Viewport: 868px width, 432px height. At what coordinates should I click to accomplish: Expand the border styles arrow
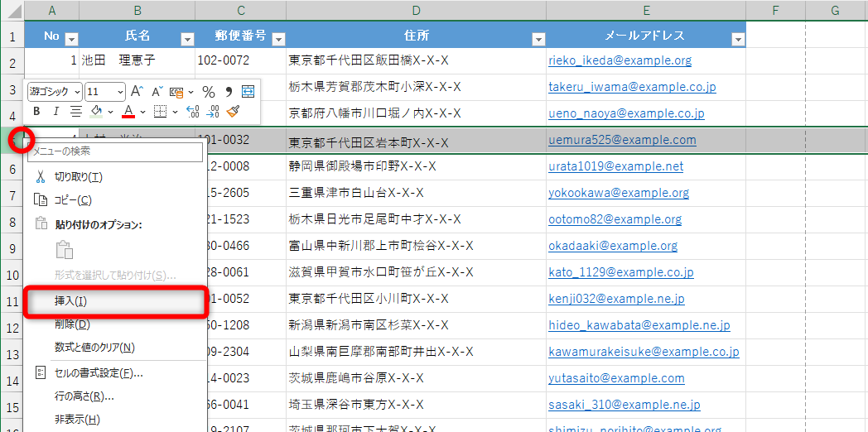pyautogui.click(x=175, y=112)
